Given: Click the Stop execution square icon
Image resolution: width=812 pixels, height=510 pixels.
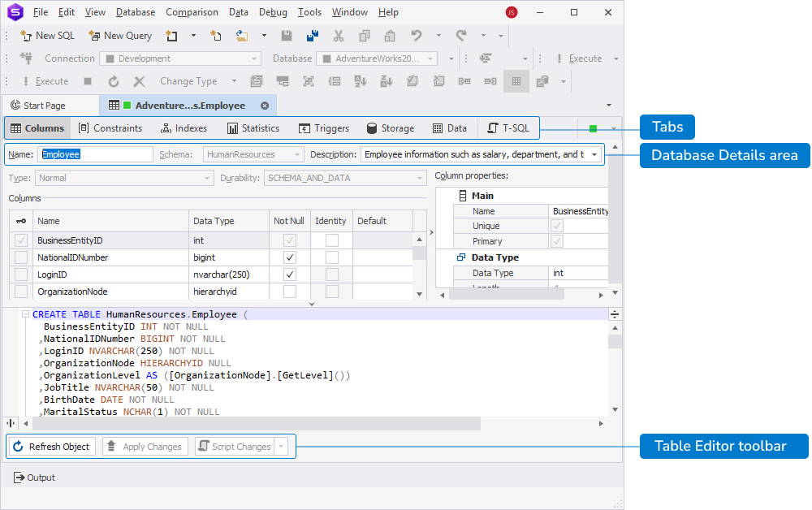Looking at the screenshot, I should click(88, 81).
